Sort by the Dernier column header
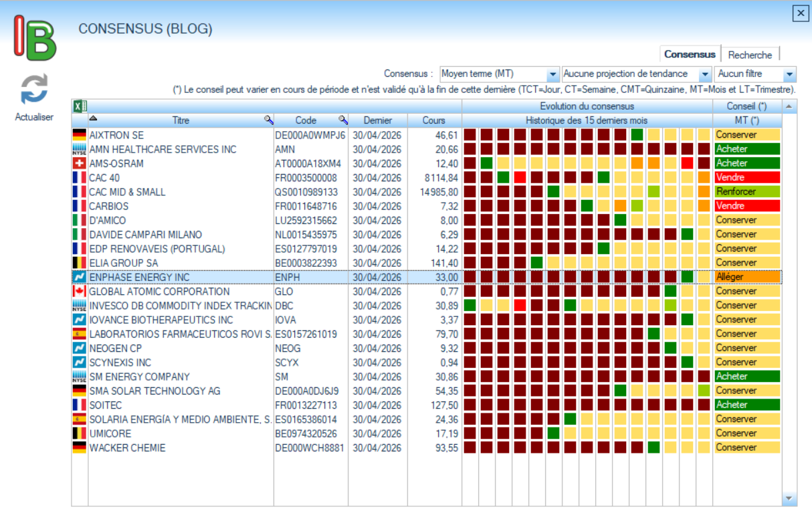The height and width of the screenshot is (511, 812). [377, 120]
